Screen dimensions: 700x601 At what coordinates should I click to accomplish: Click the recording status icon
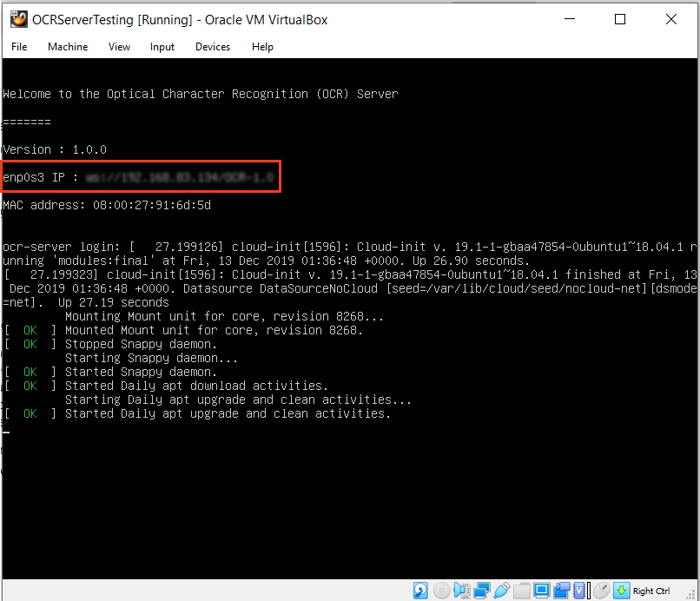(x=562, y=591)
